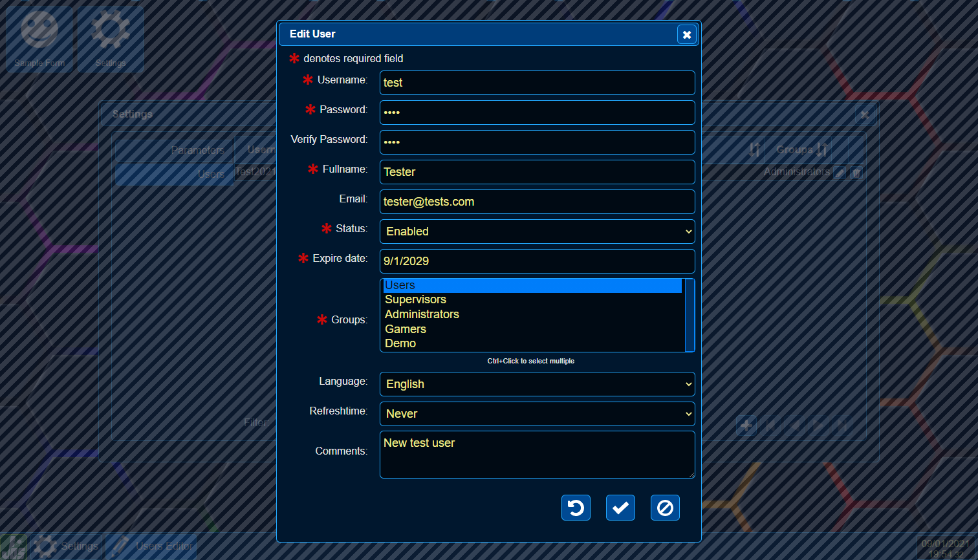Click the next page arrow icon
The width and height of the screenshot is (978, 560).
[818, 425]
